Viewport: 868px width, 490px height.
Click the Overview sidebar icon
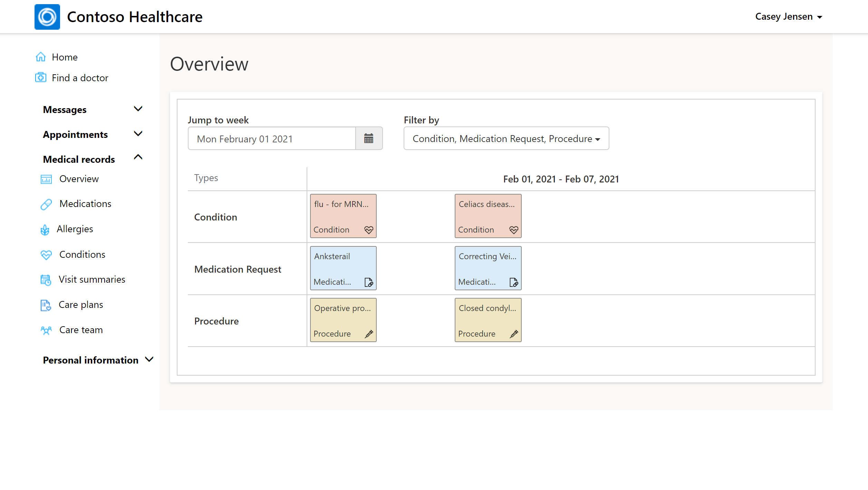[47, 178]
